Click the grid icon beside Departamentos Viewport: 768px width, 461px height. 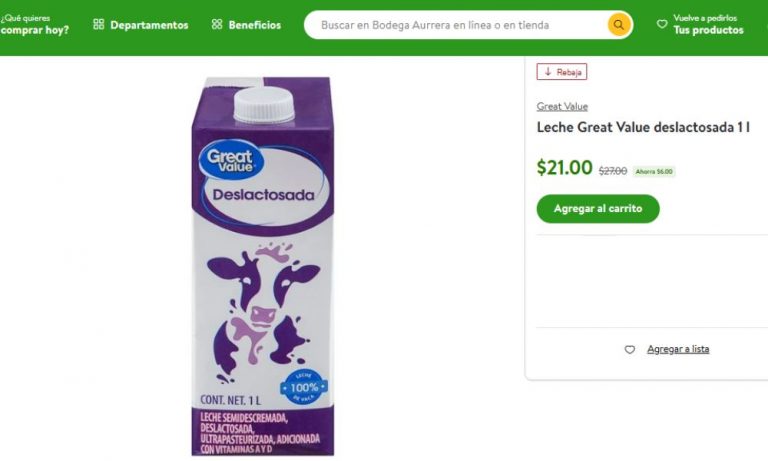98,25
